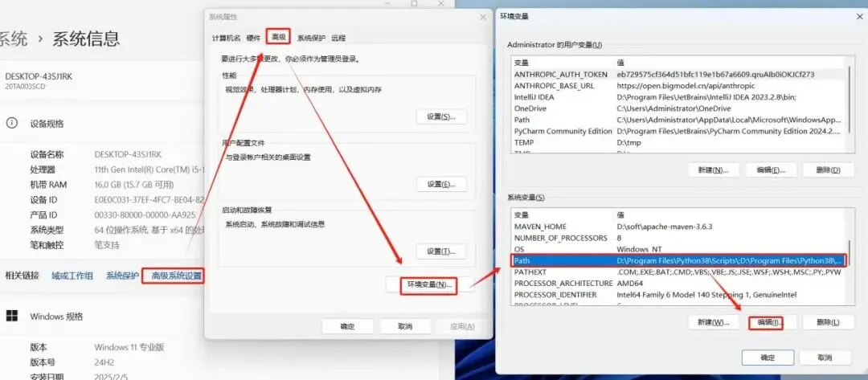The image size is (868, 380).
Task: Click the device name DESKTOP-43SJ1RK value
Action: point(128,154)
